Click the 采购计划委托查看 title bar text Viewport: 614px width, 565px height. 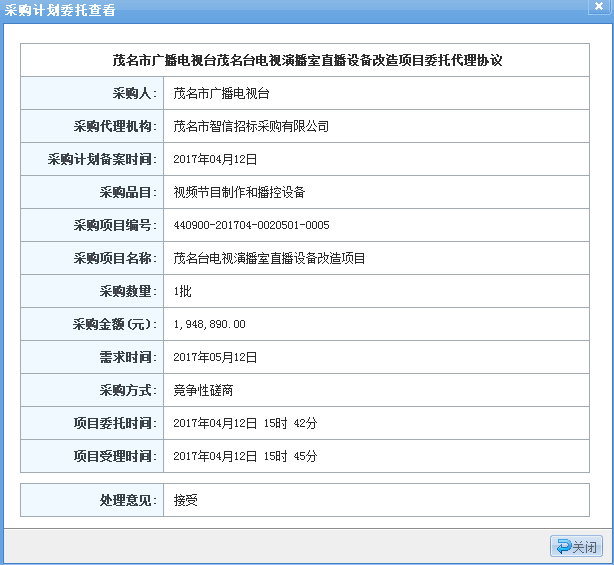60,10
